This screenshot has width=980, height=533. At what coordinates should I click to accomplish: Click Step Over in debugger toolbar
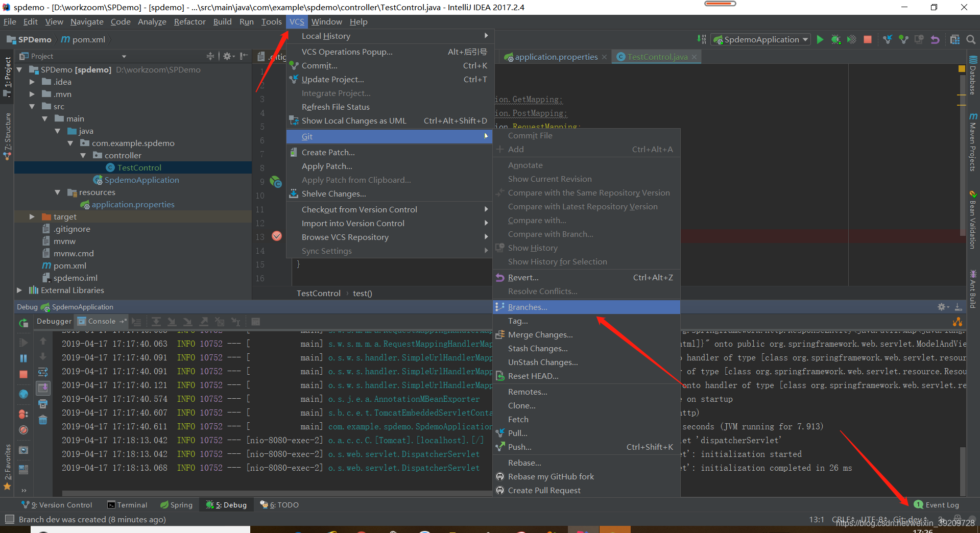coord(156,322)
